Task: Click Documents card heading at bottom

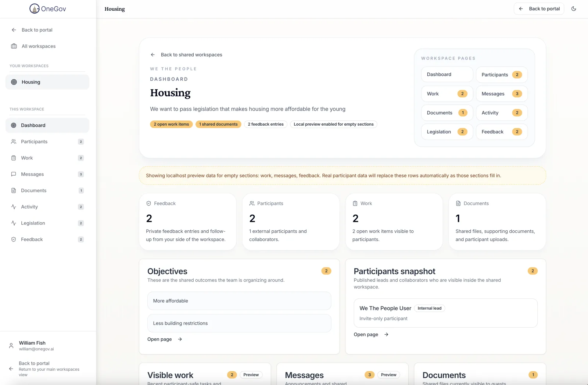Action: pos(444,375)
